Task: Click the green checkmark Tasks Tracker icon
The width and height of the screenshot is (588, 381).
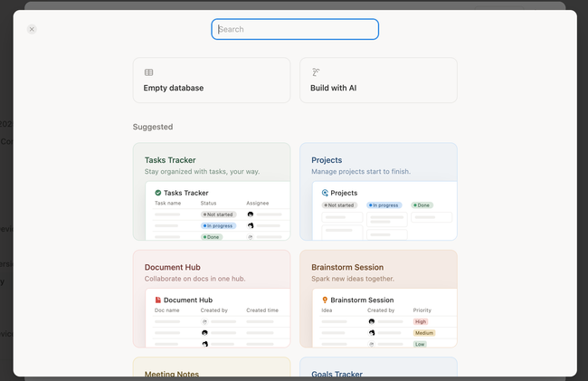Action: [158, 193]
